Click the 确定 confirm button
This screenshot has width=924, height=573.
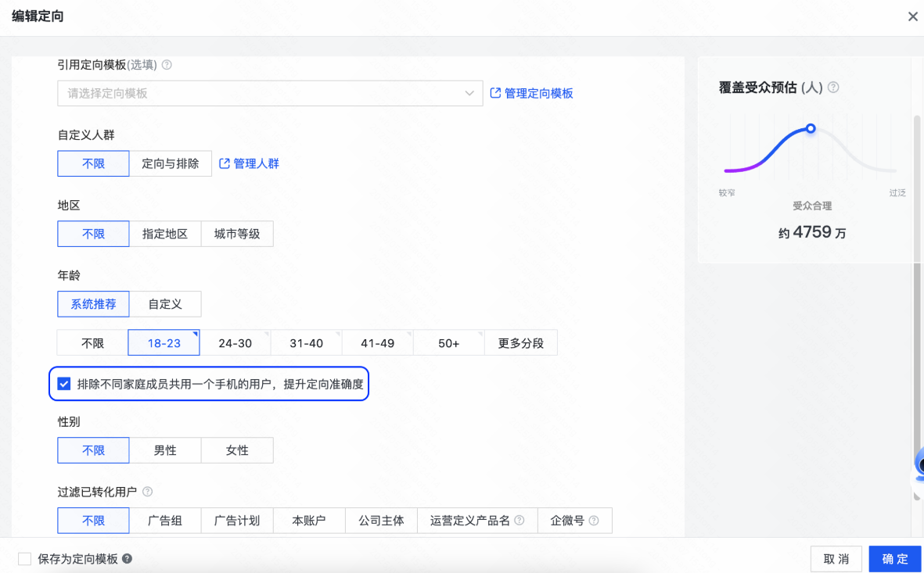894,558
